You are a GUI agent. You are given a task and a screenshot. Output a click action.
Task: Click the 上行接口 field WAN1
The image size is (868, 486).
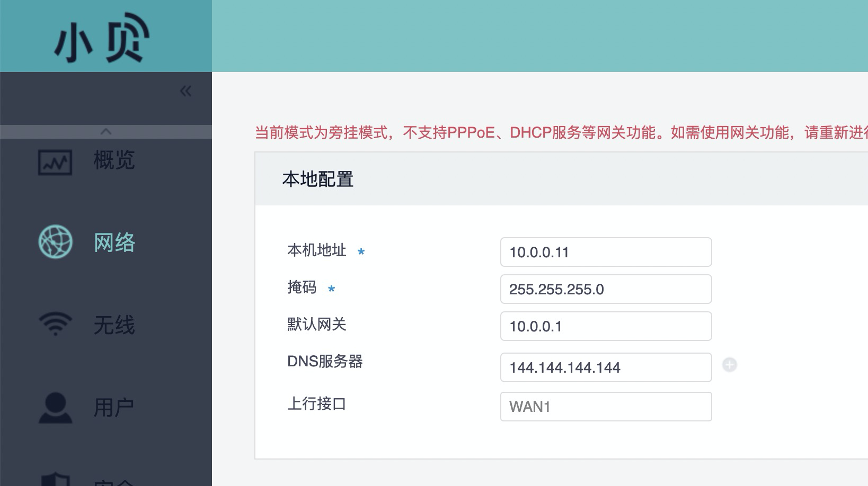tap(606, 407)
